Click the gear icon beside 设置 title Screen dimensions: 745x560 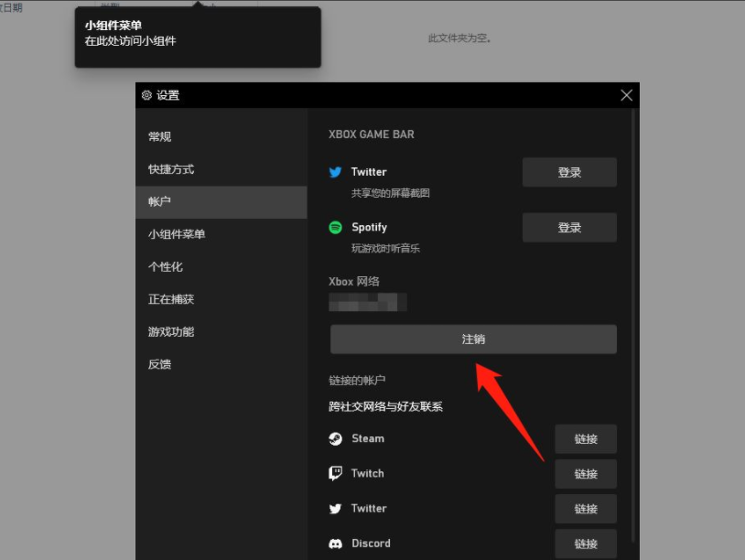pos(146,95)
